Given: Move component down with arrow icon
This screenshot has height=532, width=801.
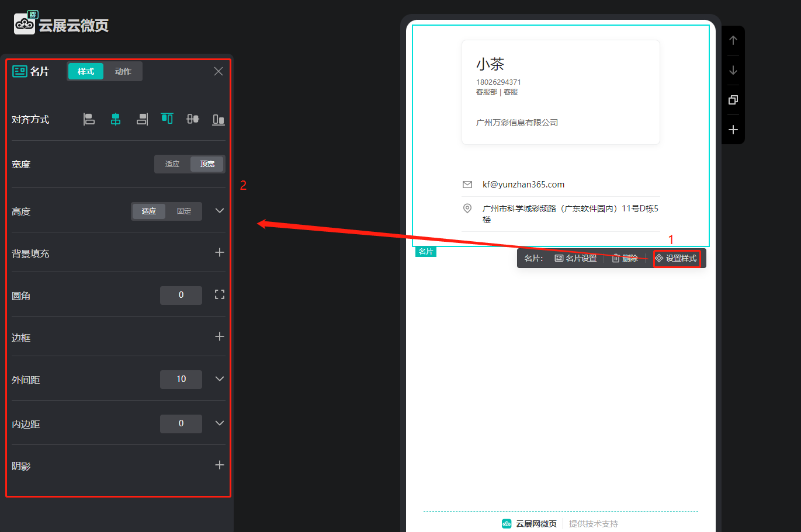Looking at the screenshot, I should (733, 71).
